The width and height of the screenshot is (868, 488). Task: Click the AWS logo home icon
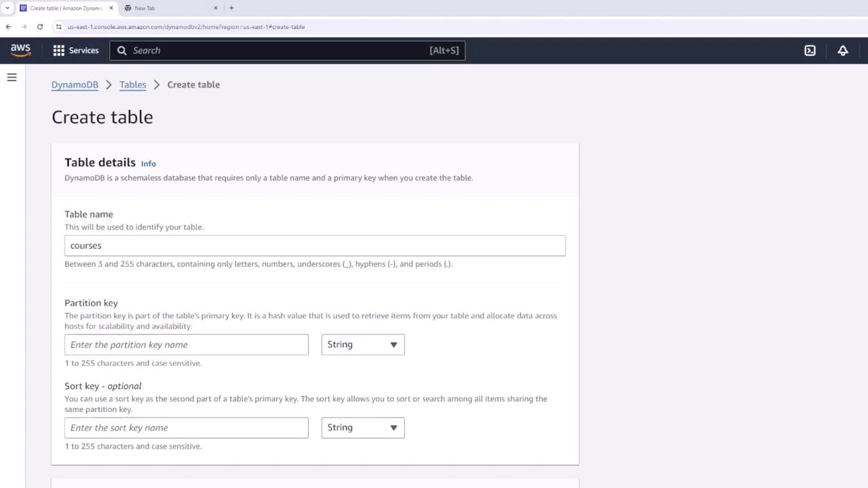click(20, 50)
